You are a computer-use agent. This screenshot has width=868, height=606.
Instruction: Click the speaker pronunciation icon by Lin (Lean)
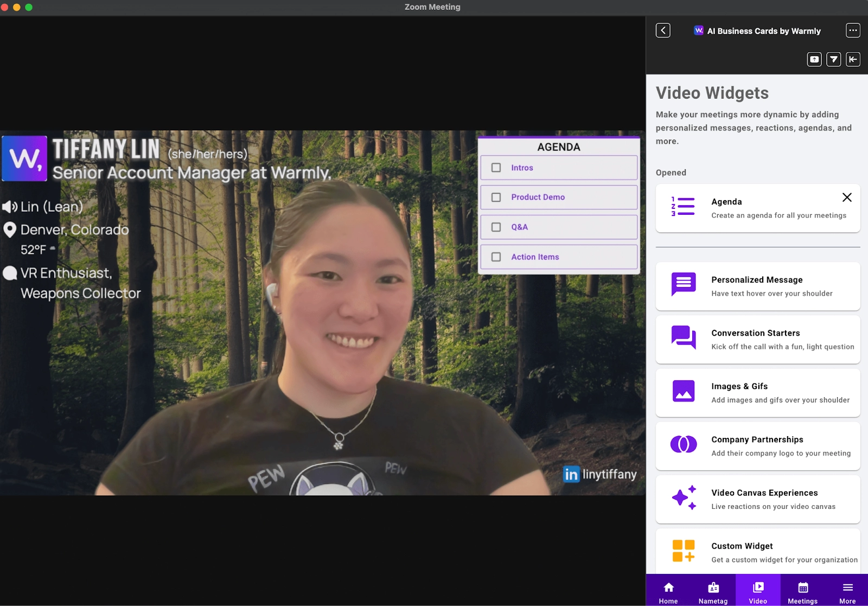9,207
